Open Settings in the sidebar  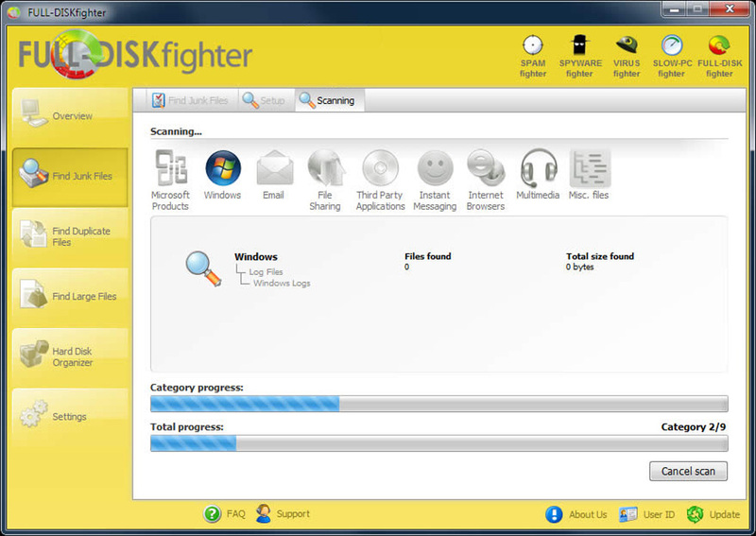coord(70,416)
